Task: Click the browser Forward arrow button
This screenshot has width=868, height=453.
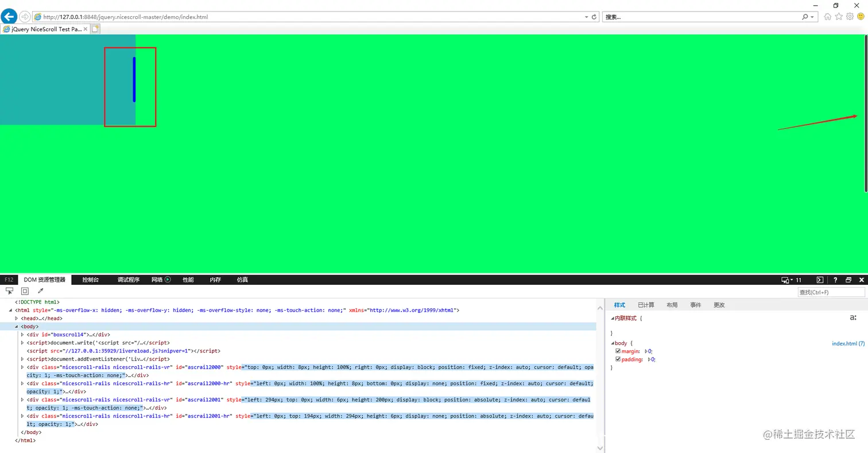Action: point(25,17)
